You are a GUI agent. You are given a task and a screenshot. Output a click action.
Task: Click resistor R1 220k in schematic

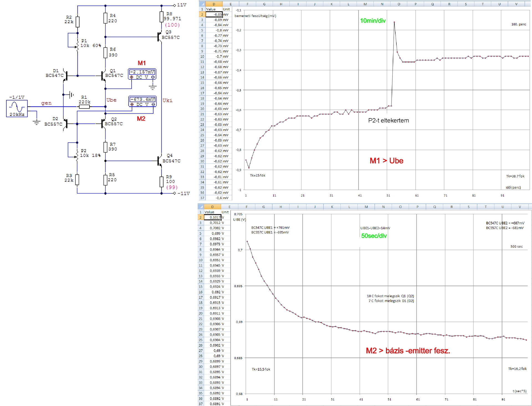pos(84,107)
